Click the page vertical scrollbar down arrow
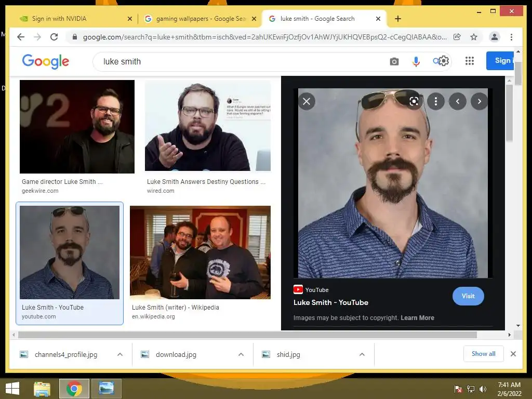Viewport: 532px width, 399px height. [x=518, y=325]
